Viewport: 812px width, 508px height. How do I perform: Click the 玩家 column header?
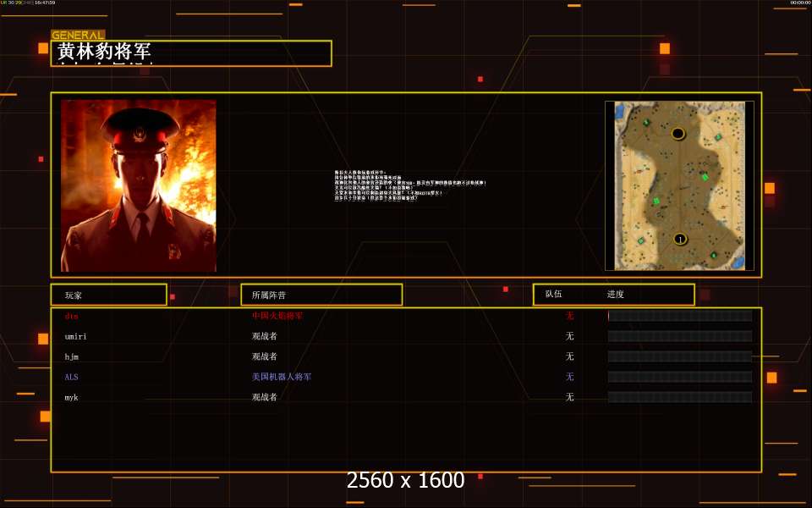pos(73,295)
